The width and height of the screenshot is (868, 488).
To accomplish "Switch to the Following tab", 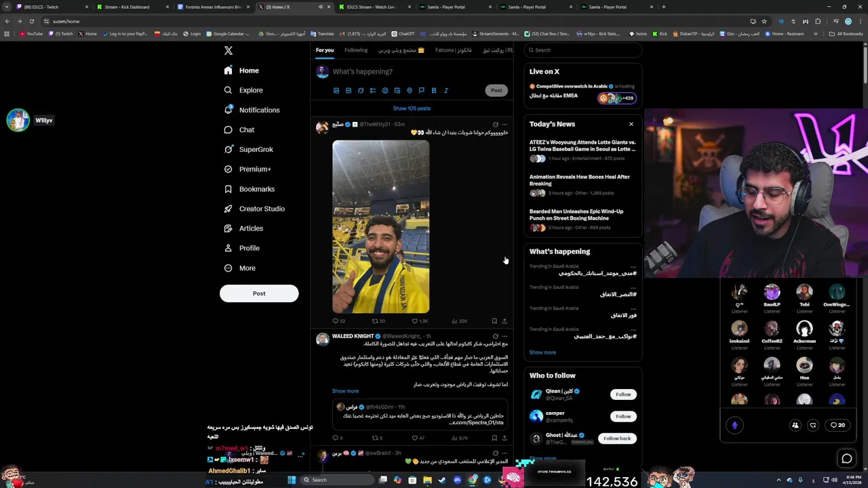I will (x=356, y=50).
